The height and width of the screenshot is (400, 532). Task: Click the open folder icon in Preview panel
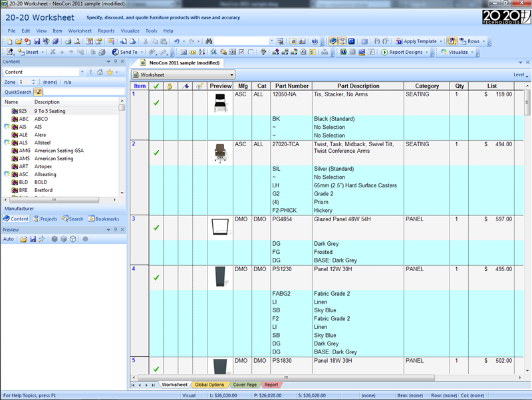(x=23, y=239)
